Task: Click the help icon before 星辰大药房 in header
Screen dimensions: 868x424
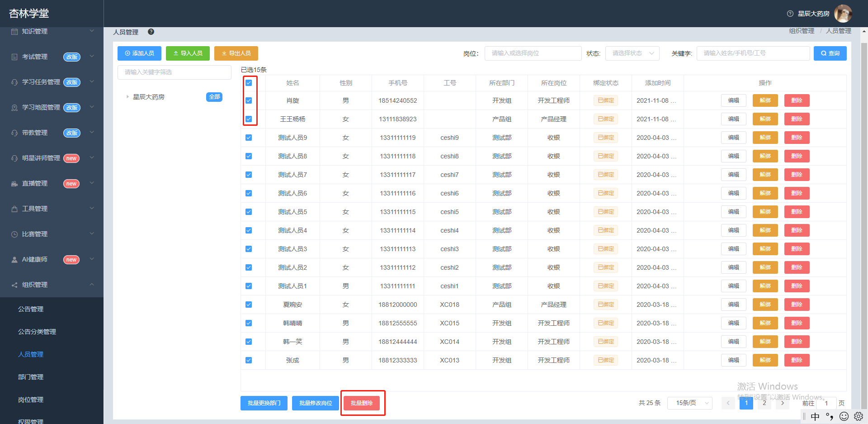Action: click(790, 14)
